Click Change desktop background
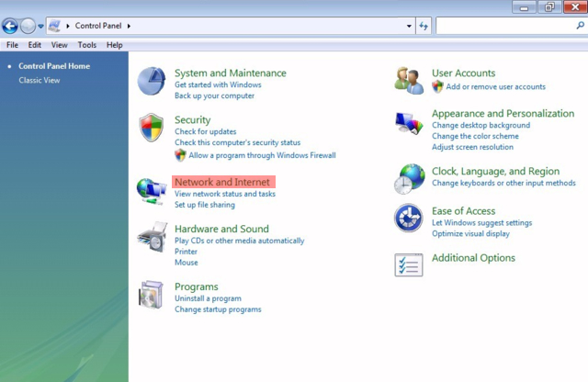Screen dimensions: 588x382 (x=481, y=125)
